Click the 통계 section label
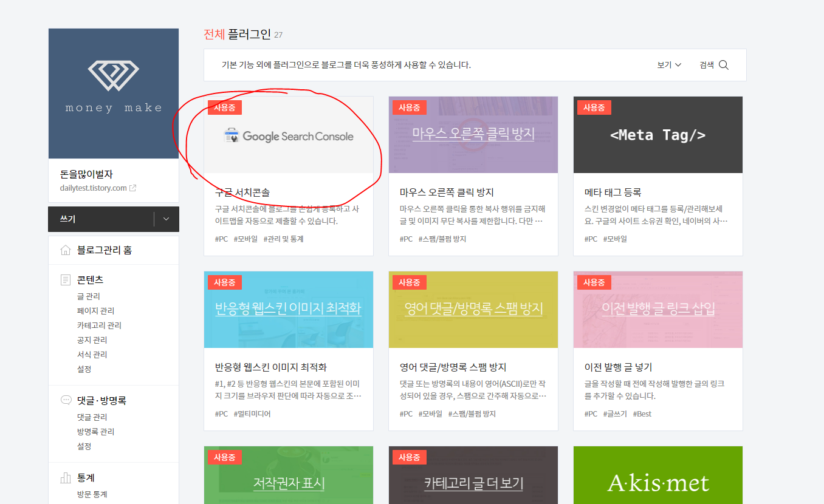The image size is (824, 504). [86, 478]
